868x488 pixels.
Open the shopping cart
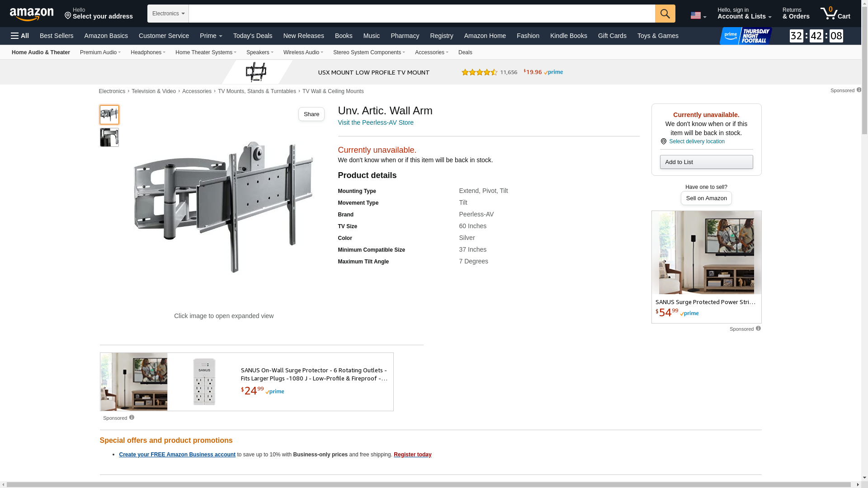[x=835, y=14]
